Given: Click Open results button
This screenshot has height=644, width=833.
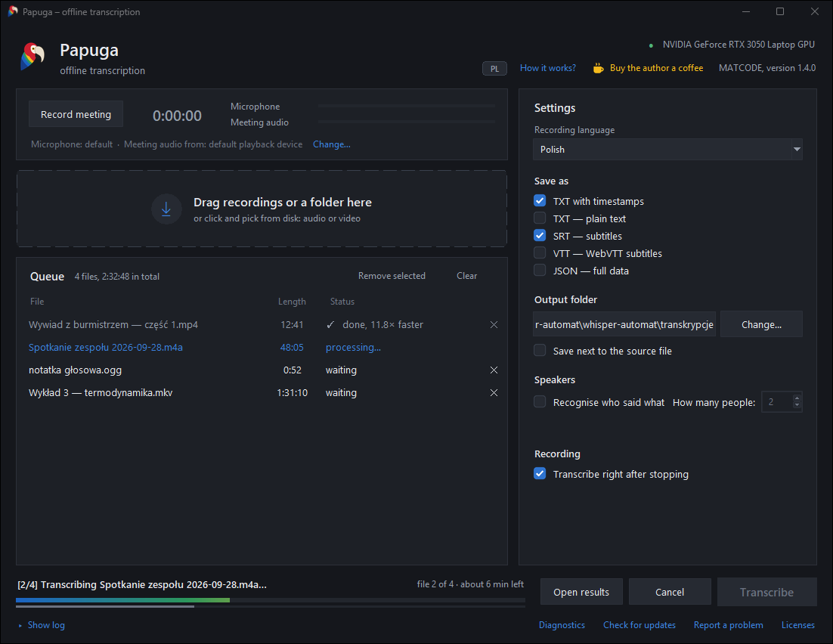Looking at the screenshot, I should point(581,592).
